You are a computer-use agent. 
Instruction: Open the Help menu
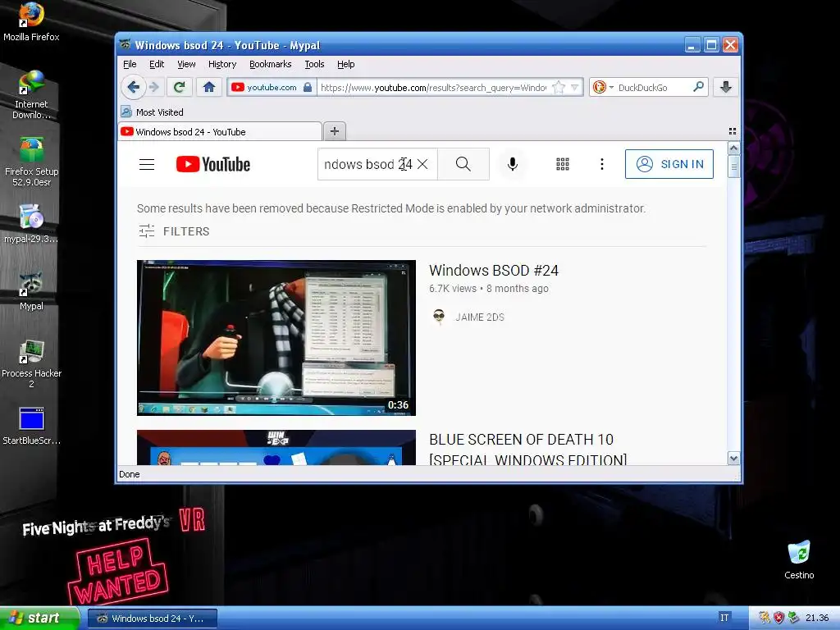pyautogui.click(x=345, y=64)
